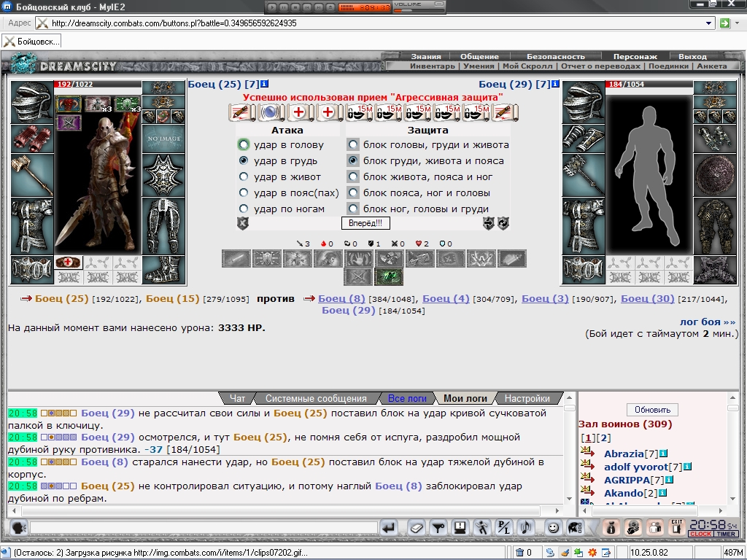
Task: Open the 'Умения' menu item
Action: (x=479, y=66)
